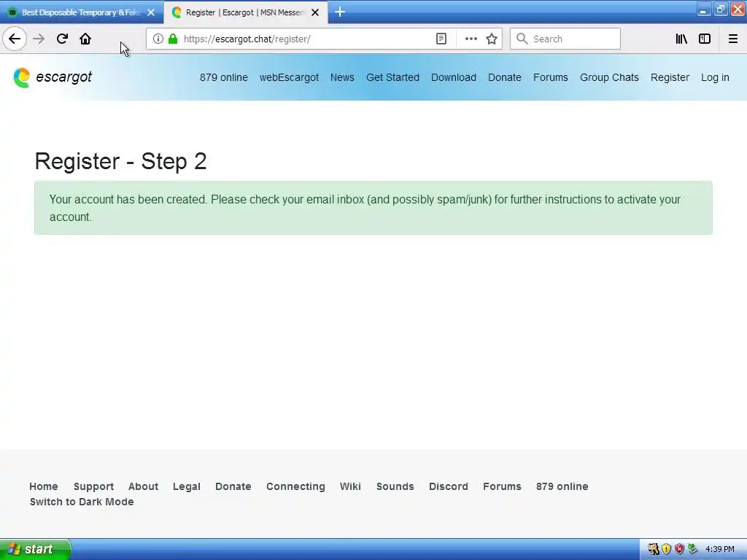Click the yellow shield tray icon
Image resolution: width=747 pixels, height=560 pixels.
tap(666, 549)
